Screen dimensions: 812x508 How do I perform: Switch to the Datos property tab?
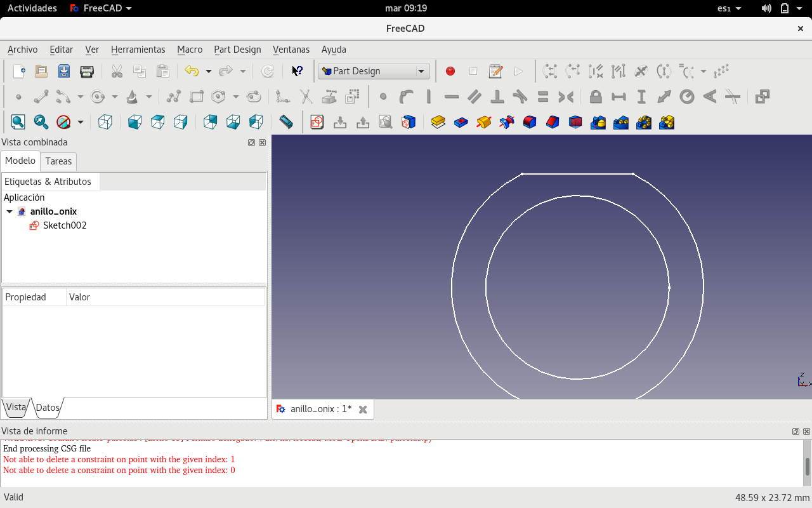coord(48,408)
